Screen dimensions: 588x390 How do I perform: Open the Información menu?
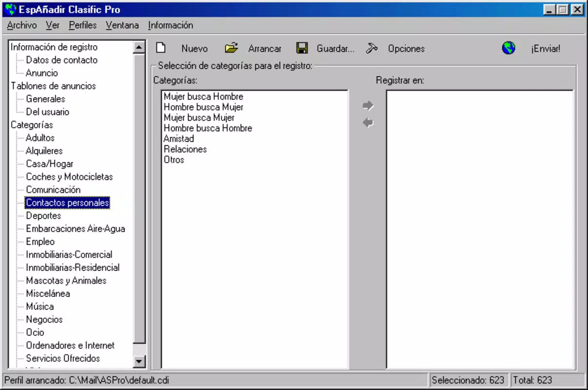point(171,25)
